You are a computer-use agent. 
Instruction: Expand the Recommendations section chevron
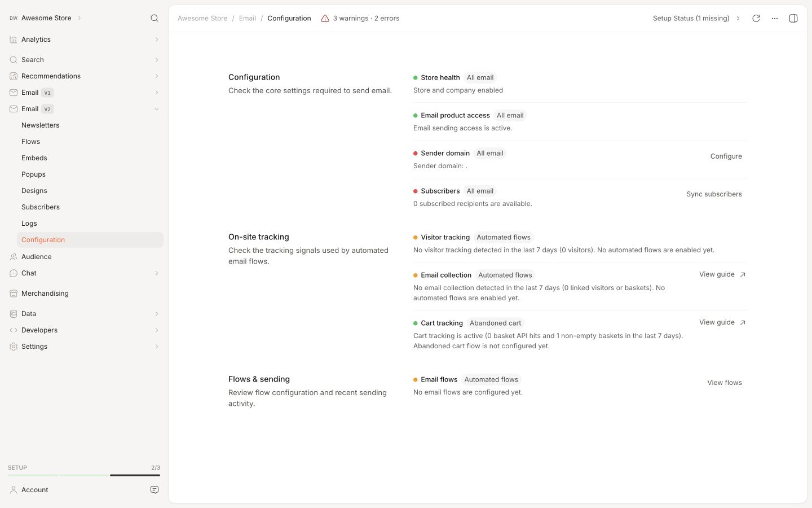point(157,76)
